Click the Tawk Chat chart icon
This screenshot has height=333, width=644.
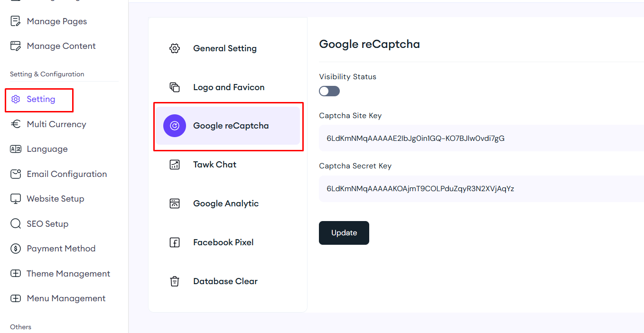pos(175,165)
